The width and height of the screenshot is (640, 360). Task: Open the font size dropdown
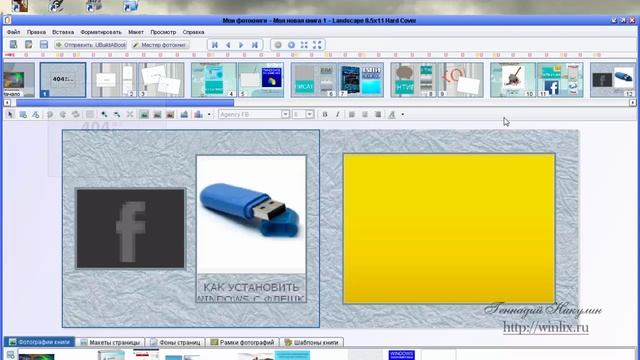(x=310, y=115)
